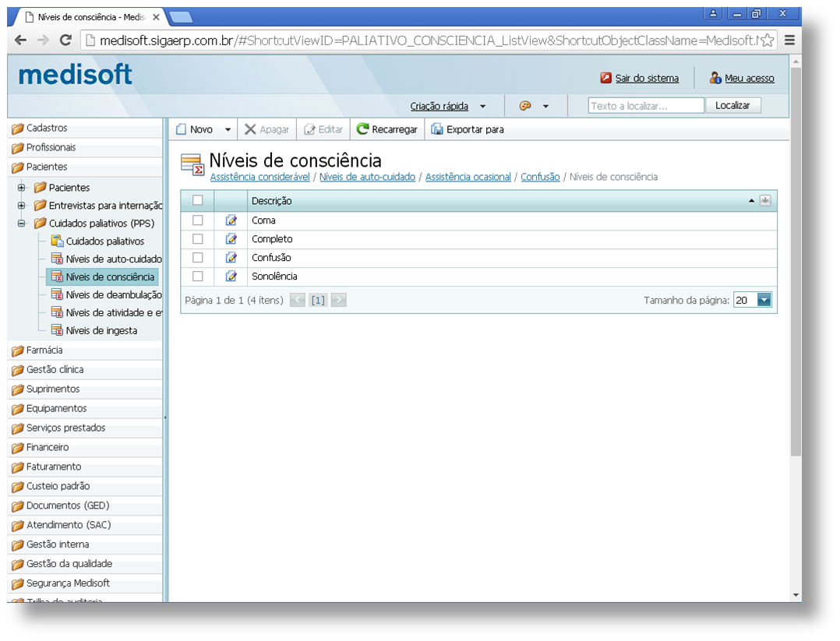Click the Cuidados paliativos item icon
Screen dimensions: 840x641
point(57,241)
